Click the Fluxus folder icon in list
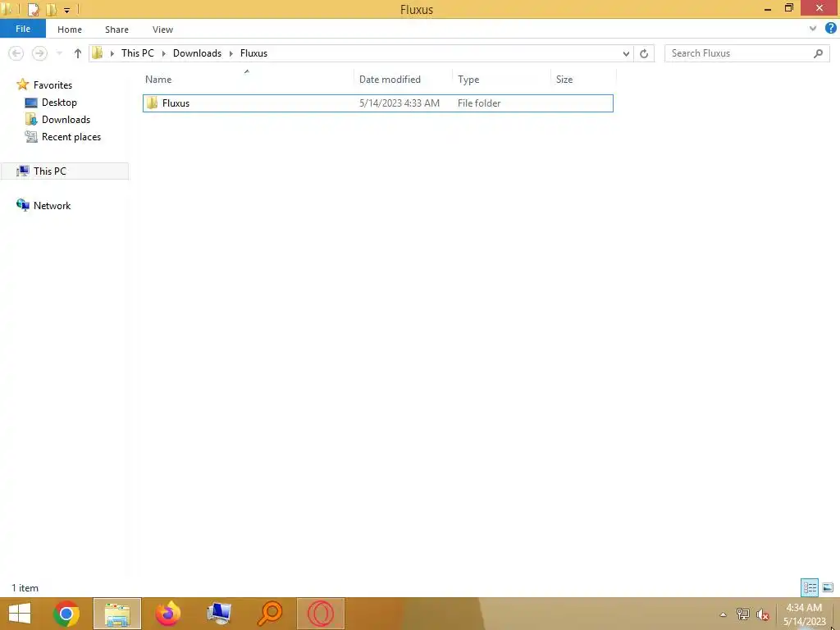This screenshot has height=630, width=840. click(152, 103)
